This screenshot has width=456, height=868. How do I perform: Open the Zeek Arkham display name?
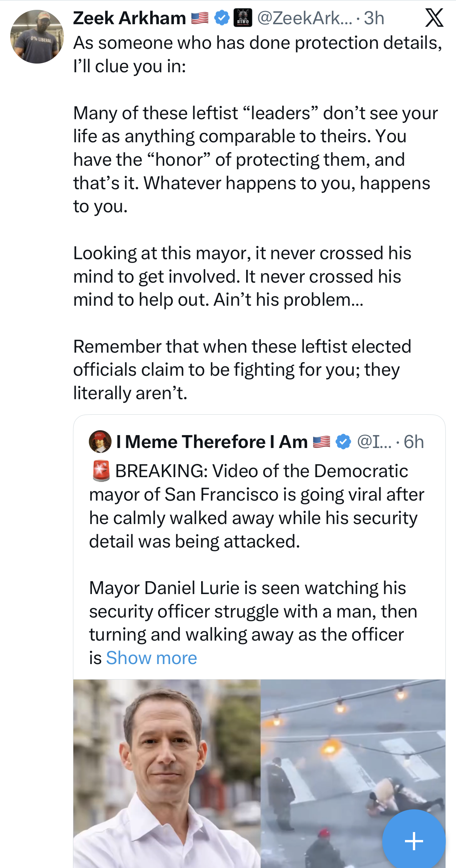click(129, 18)
